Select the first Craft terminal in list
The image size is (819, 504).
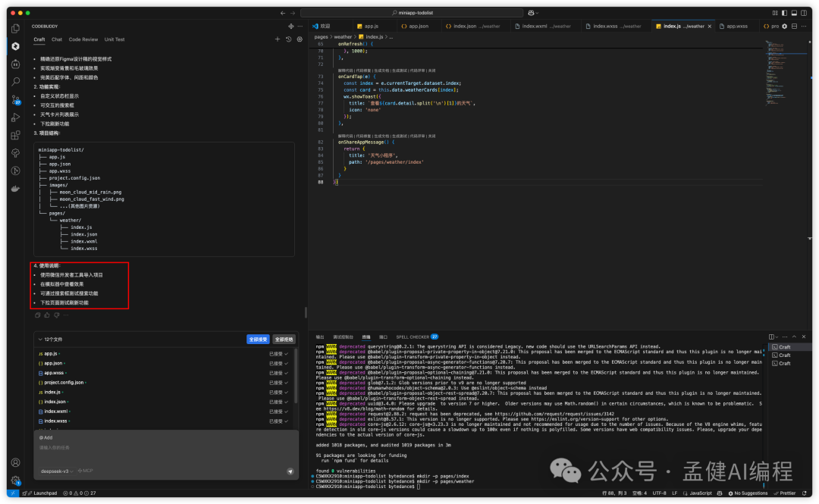789,347
